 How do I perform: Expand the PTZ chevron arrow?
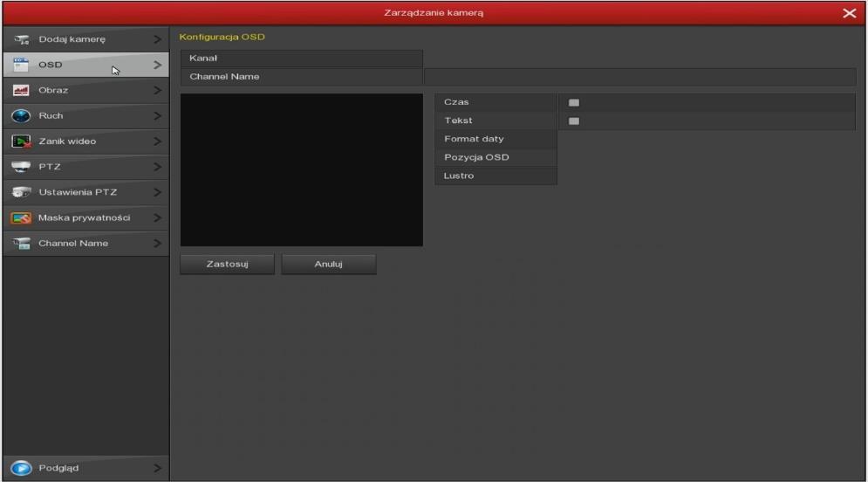click(x=157, y=167)
